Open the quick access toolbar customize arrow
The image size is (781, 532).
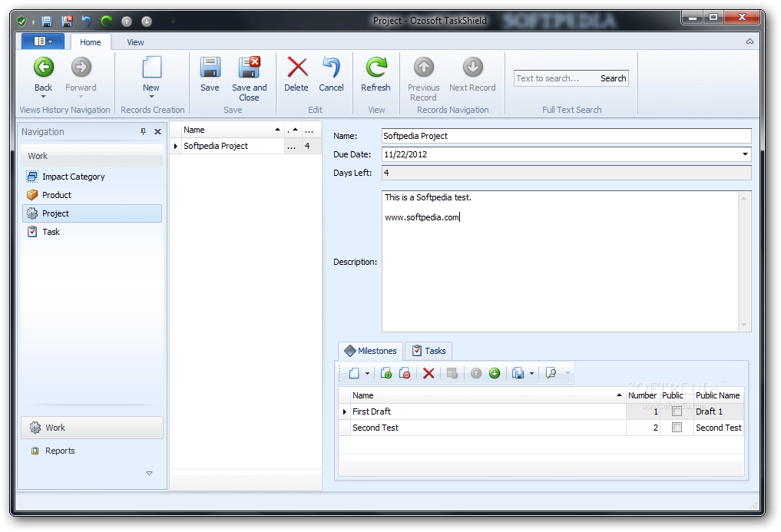174,21
